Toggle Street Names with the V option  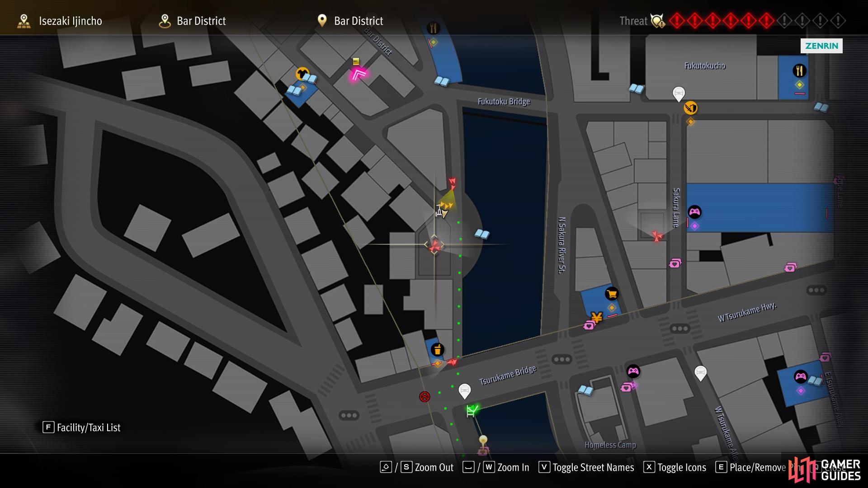coord(586,467)
